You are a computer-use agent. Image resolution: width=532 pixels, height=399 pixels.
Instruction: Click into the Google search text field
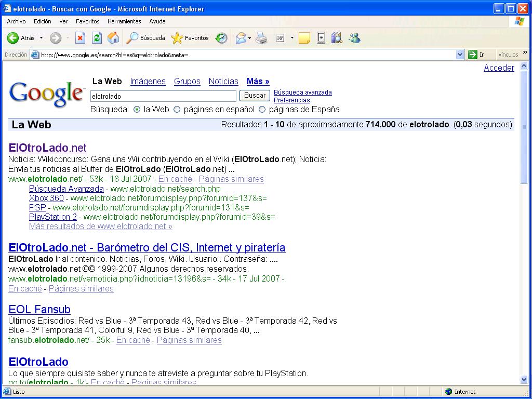(163, 96)
